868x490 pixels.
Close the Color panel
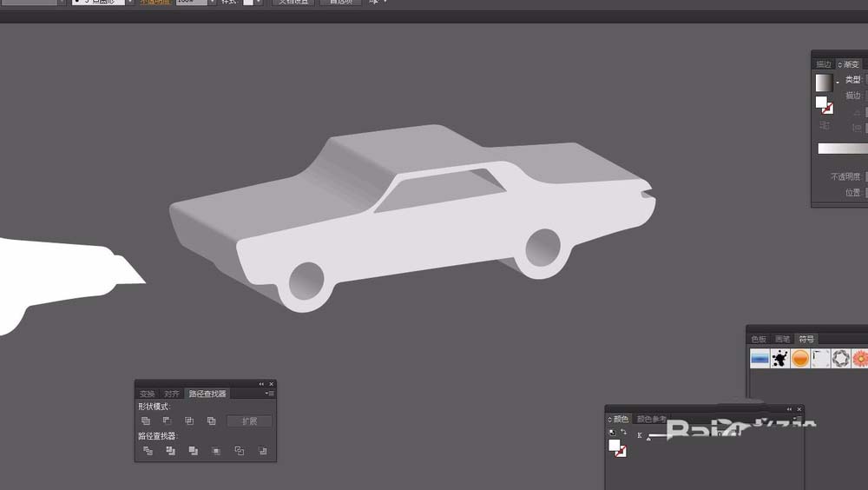point(799,409)
